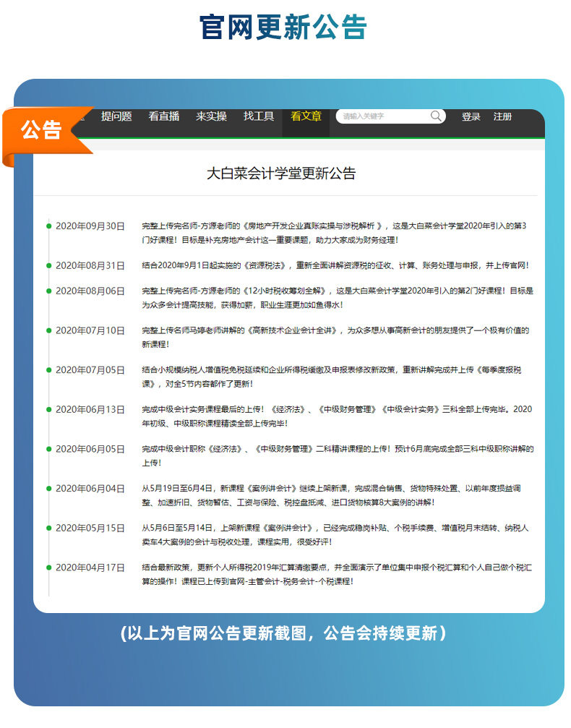Screen dimensions: 571x728
Task: Select the 2020年05月15日 date entry
Action: coord(90,528)
